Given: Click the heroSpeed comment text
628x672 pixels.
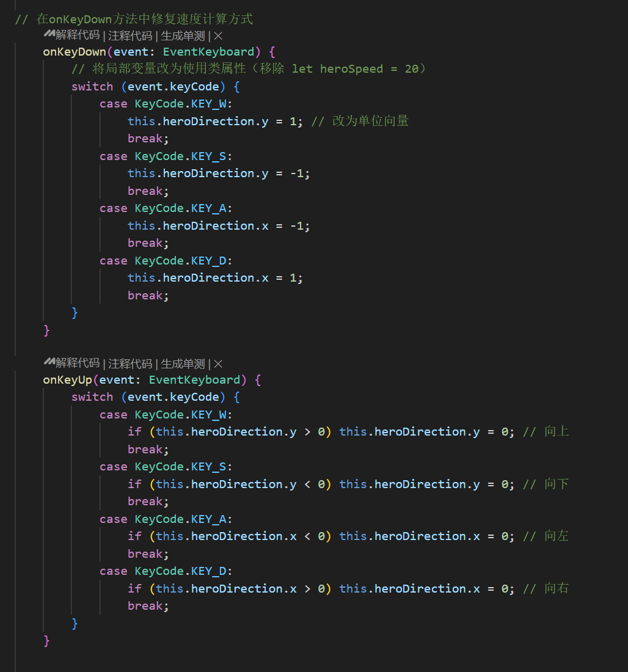Looking at the screenshot, I should (249, 68).
